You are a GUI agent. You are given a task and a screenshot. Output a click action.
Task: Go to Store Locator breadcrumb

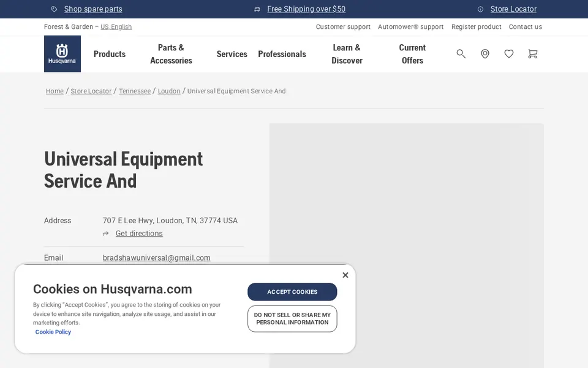coord(91,91)
